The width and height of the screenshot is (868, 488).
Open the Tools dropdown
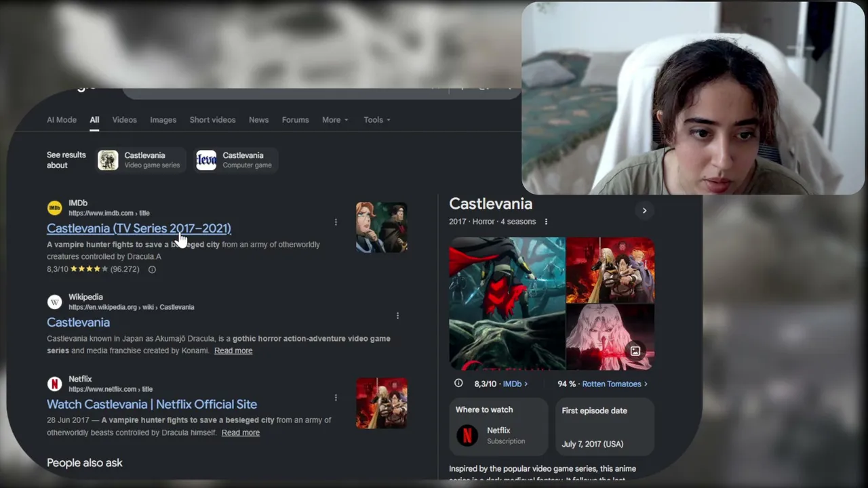coord(377,120)
